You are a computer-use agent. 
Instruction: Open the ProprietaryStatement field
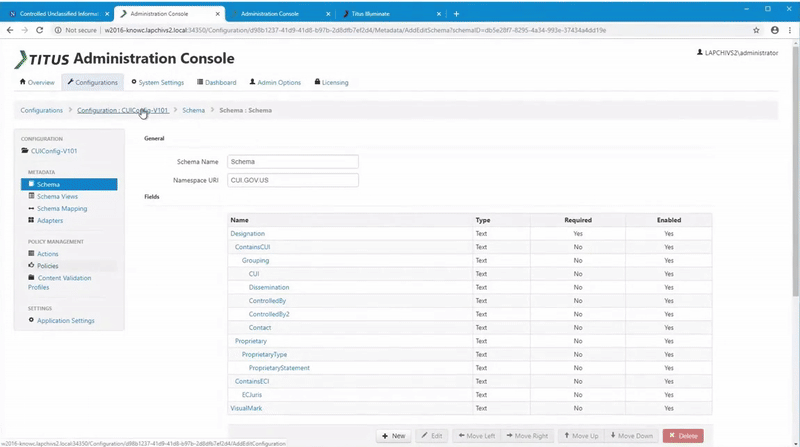tap(279, 368)
